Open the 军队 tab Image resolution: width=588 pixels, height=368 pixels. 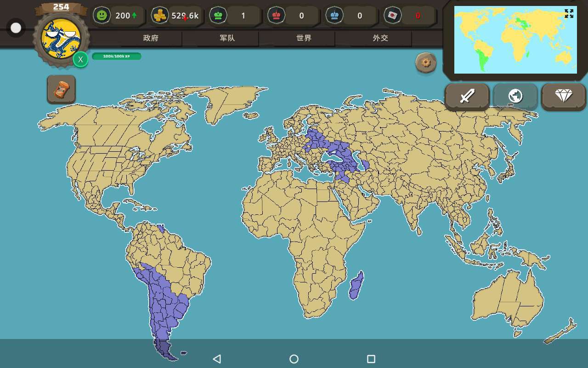click(227, 38)
